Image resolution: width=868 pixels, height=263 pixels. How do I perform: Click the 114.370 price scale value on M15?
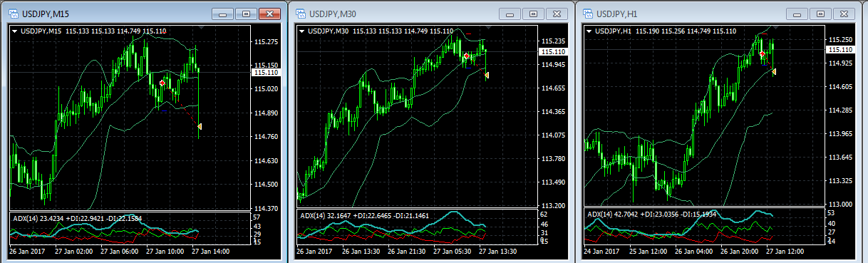266,208
